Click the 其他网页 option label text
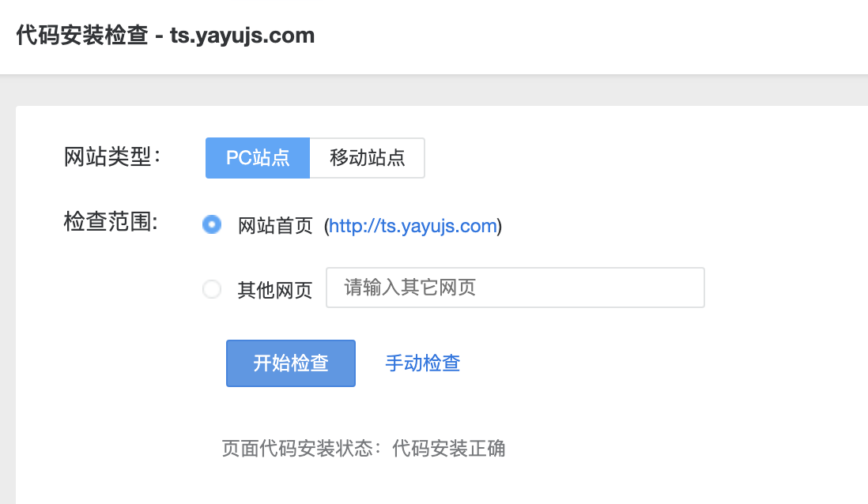The height and width of the screenshot is (504, 868). point(275,289)
